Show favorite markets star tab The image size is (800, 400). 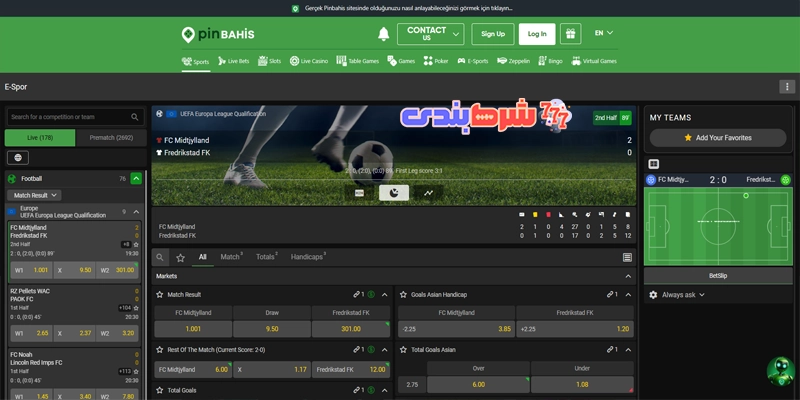coord(180,258)
